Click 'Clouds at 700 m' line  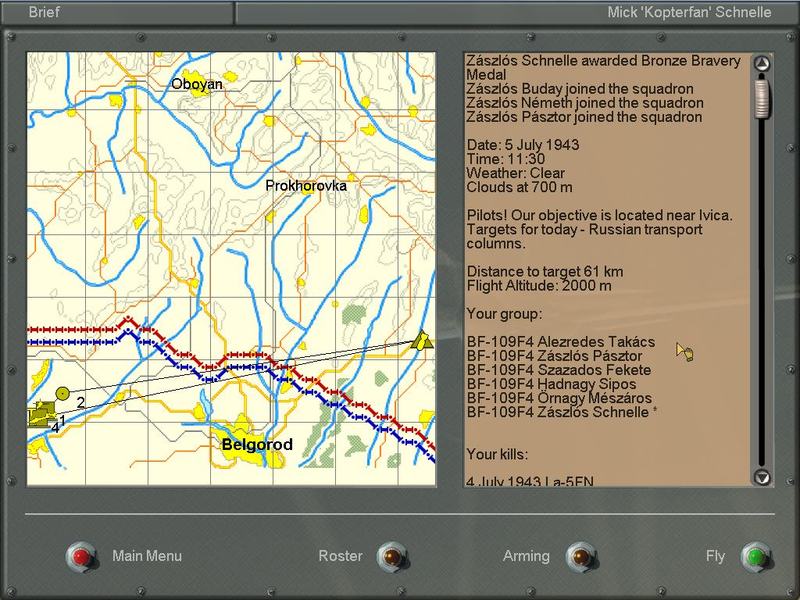pos(519,187)
